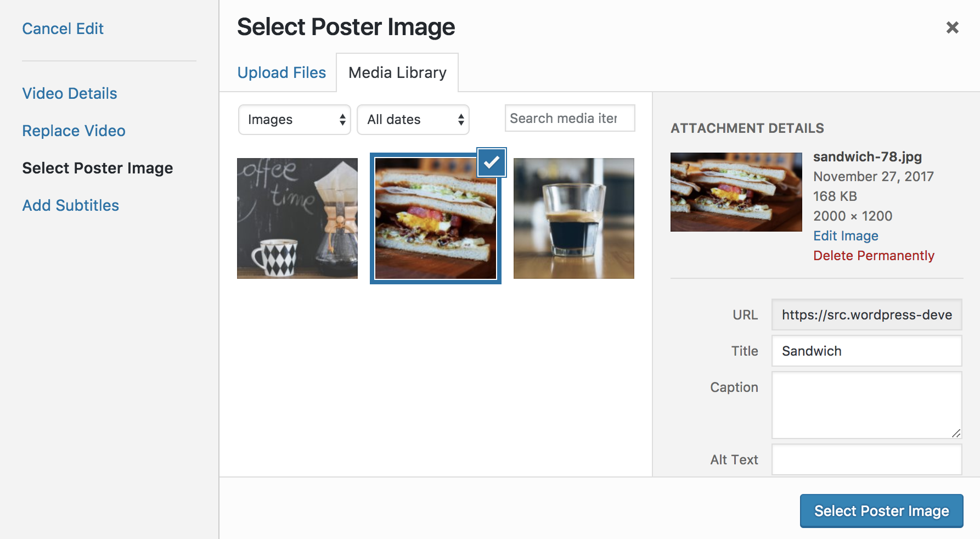Open Video Details in sidebar

pyautogui.click(x=70, y=93)
